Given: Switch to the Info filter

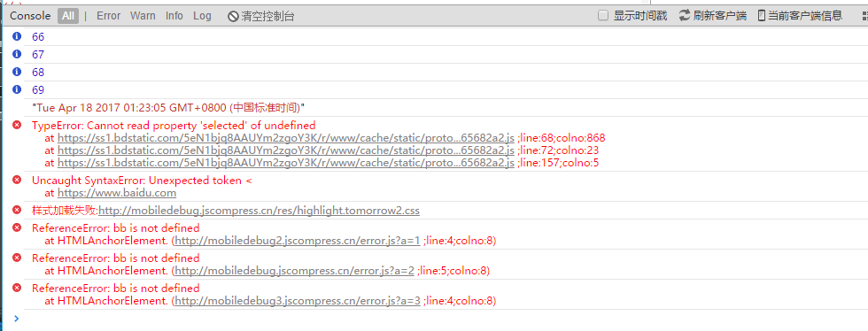Looking at the screenshot, I should [x=174, y=16].
